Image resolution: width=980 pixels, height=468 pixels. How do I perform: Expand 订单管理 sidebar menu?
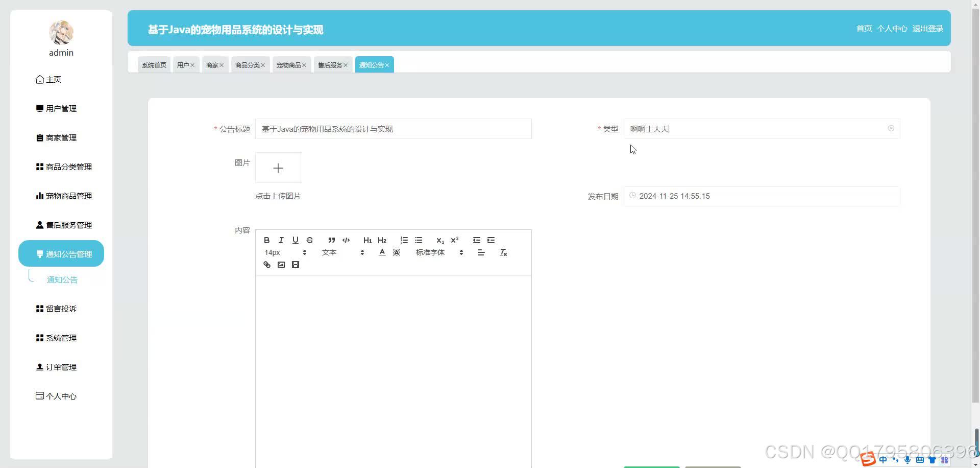coord(61,367)
